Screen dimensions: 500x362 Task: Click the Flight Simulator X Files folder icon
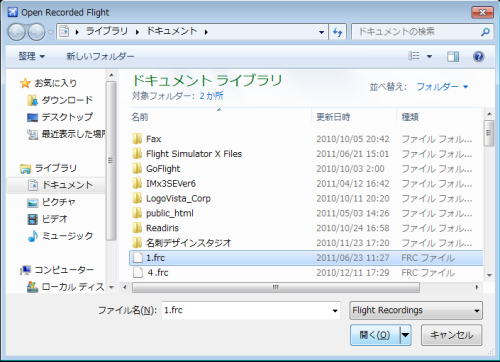click(137, 154)
